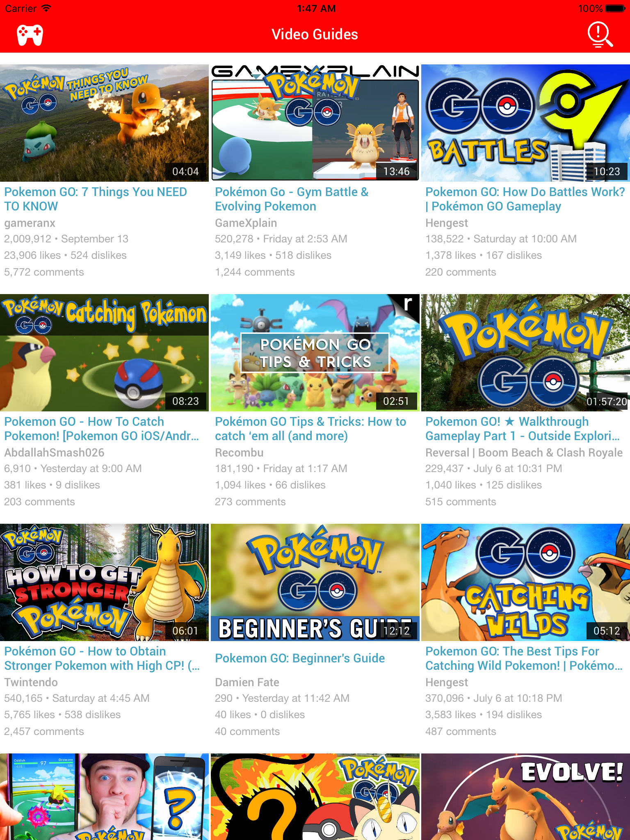Tap '6,910 • Yesterday at 9:00 AM'
The width and height of the screenshot is (630, 840).
coord(73,468)
